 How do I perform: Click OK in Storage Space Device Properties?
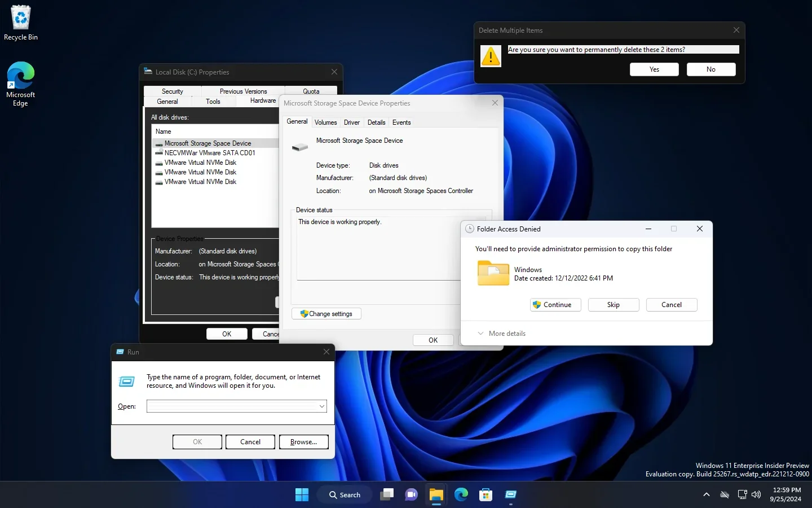point(433,340)
